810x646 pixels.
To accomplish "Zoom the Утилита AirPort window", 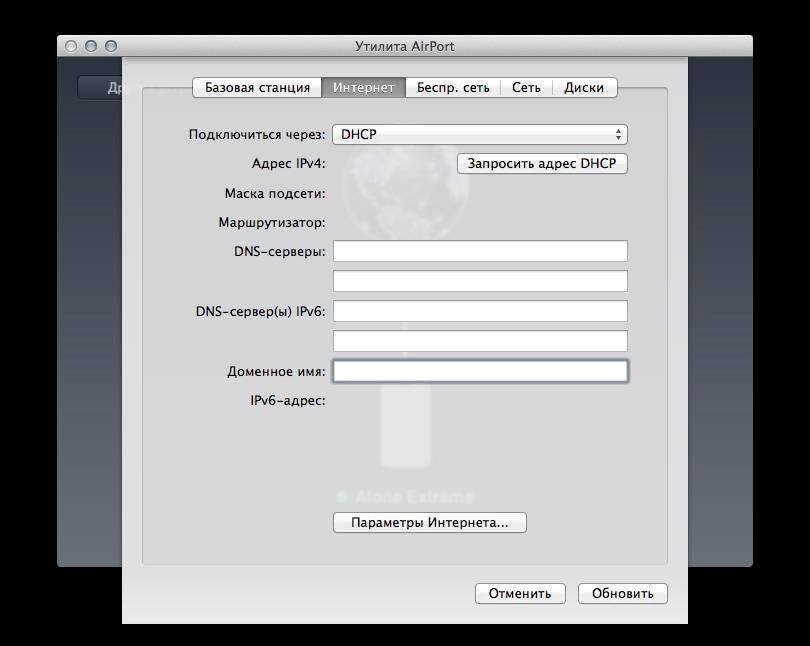I will point(111,46).
